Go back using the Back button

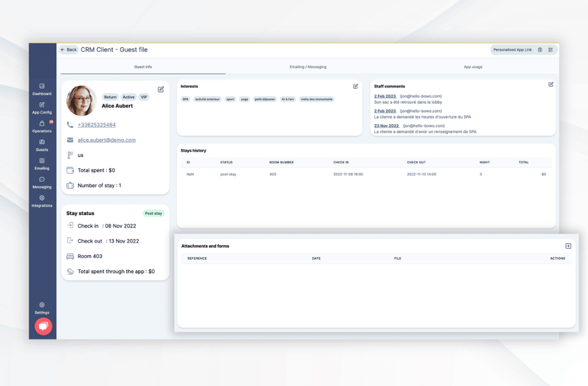[69, 50]
